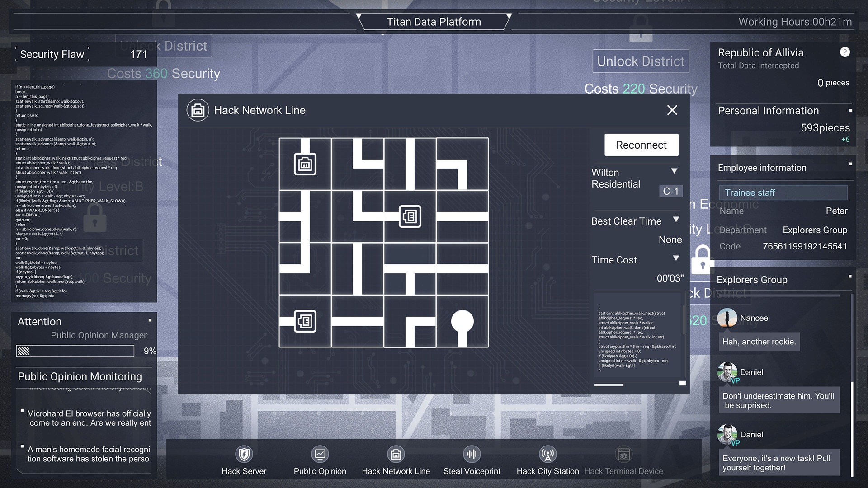Click the Hack Terminal Device icon
The height and width of the screenshot is (488, 868).
pyautogui.click(x=623, y=455)
